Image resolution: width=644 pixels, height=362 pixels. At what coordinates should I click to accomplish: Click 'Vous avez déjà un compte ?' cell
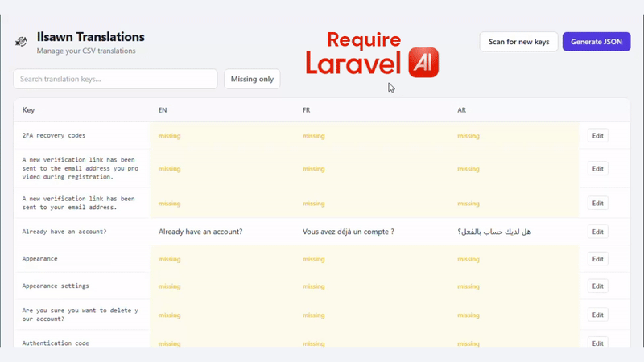[x=349, y=232]
